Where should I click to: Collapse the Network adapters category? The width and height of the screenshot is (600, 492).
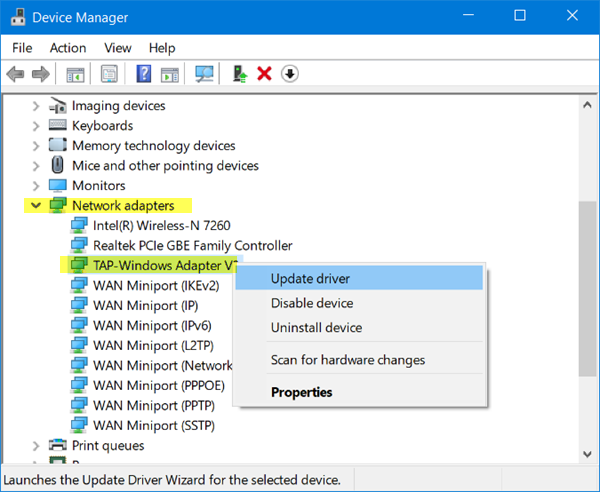pyautogui.click(x=37, y=206)
